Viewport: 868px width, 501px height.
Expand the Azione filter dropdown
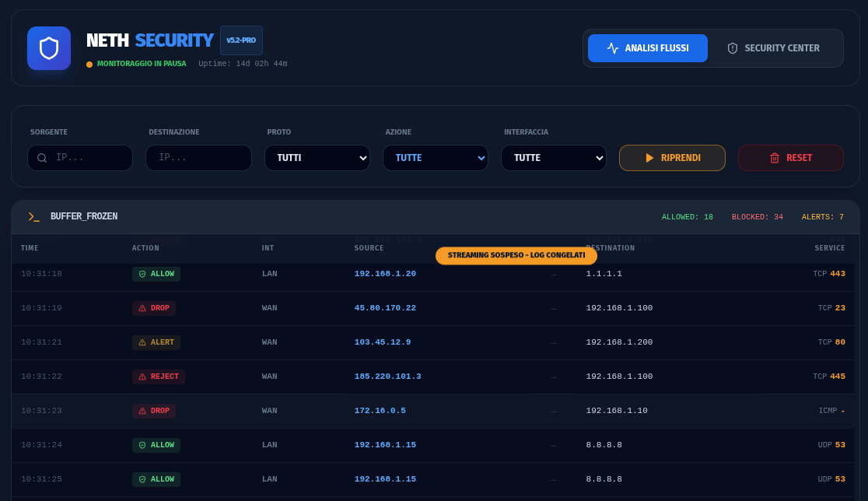[436, 158]
